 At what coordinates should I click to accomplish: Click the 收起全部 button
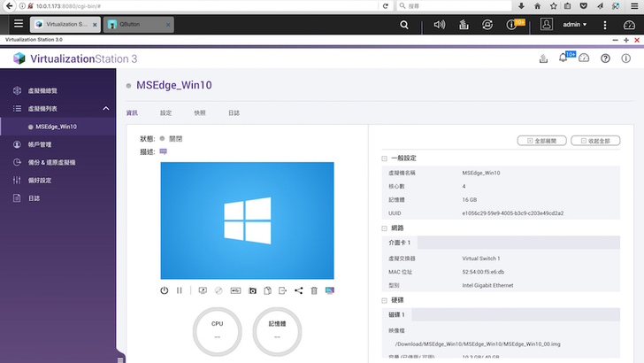pyautogui.click(x=595, y=141)
